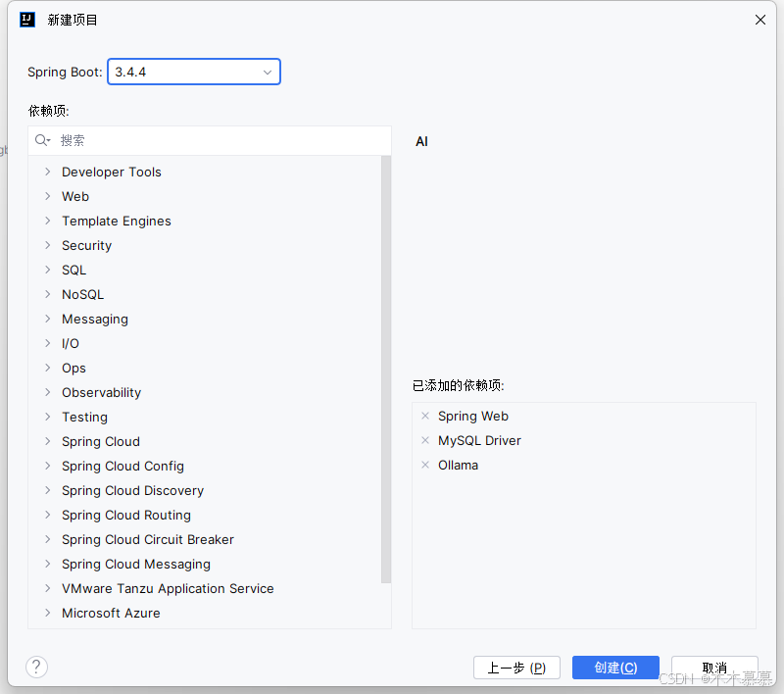Expand the Testing category chevron
Screen dimensions: 784x694
(47, 417)
